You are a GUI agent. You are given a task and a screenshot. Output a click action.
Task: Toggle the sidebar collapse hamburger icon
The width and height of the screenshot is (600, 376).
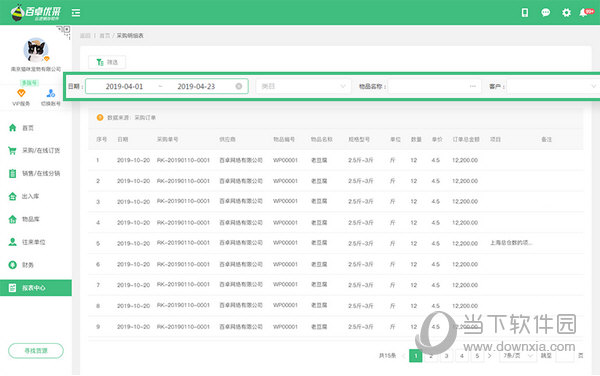pos(76,13)
